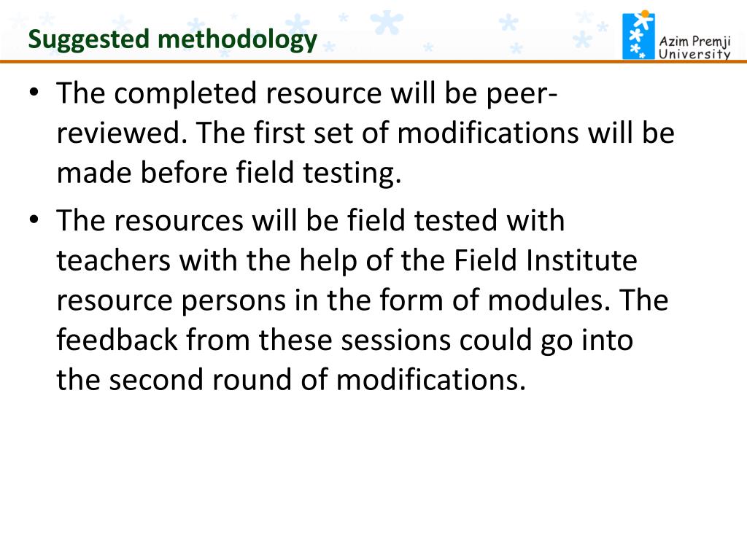Click the line "feedback from these sessions could go into"

(345, 340)
